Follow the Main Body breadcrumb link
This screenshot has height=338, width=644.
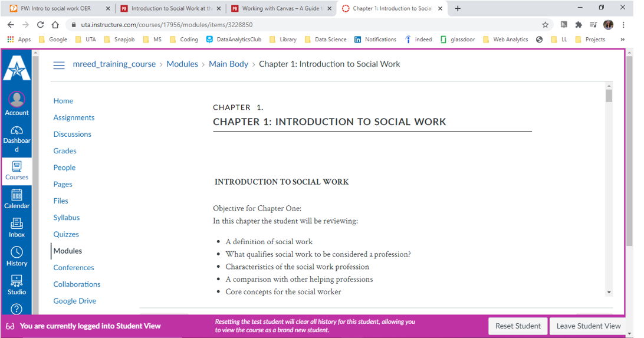tap(228, 64)
